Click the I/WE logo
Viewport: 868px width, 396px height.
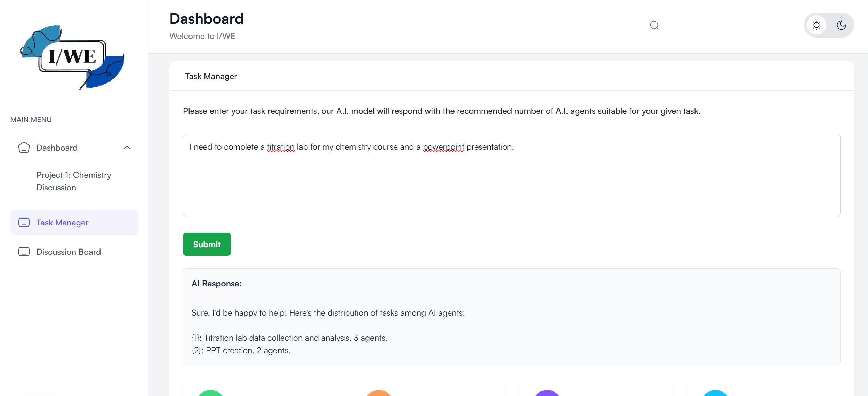pos(72,57)
